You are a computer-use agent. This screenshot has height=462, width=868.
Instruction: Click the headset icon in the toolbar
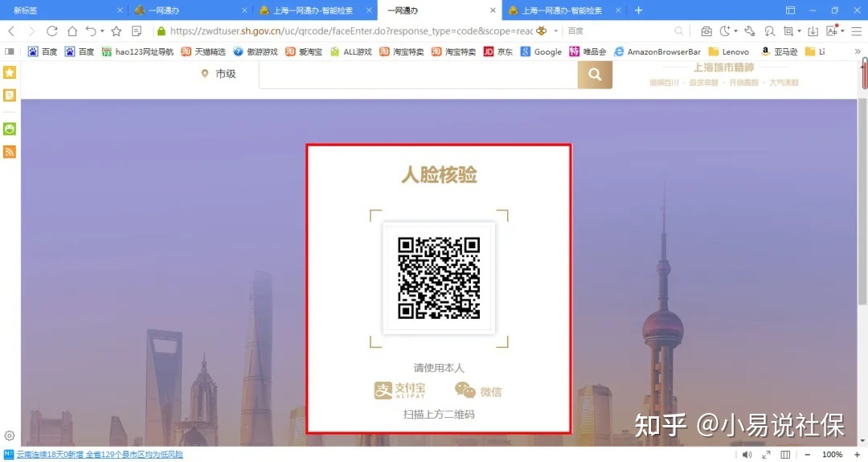pos(769,31)
